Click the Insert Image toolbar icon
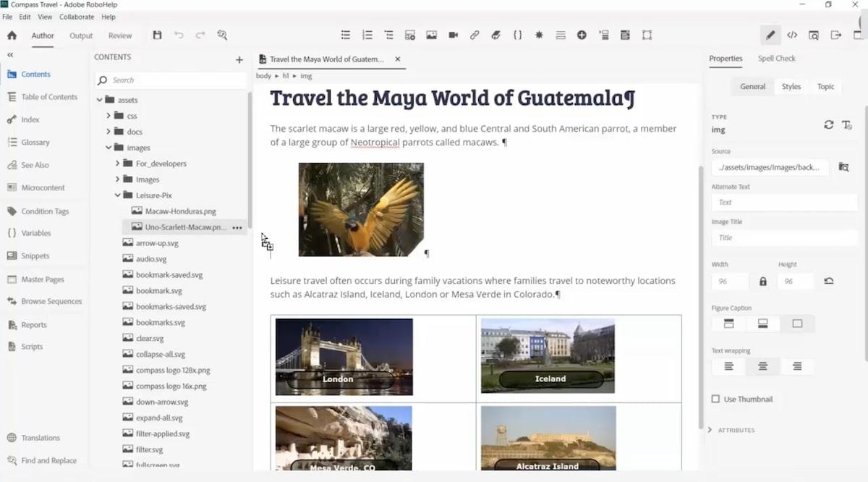868x482 pixels. pyautogui.click(x=431, y=35)
